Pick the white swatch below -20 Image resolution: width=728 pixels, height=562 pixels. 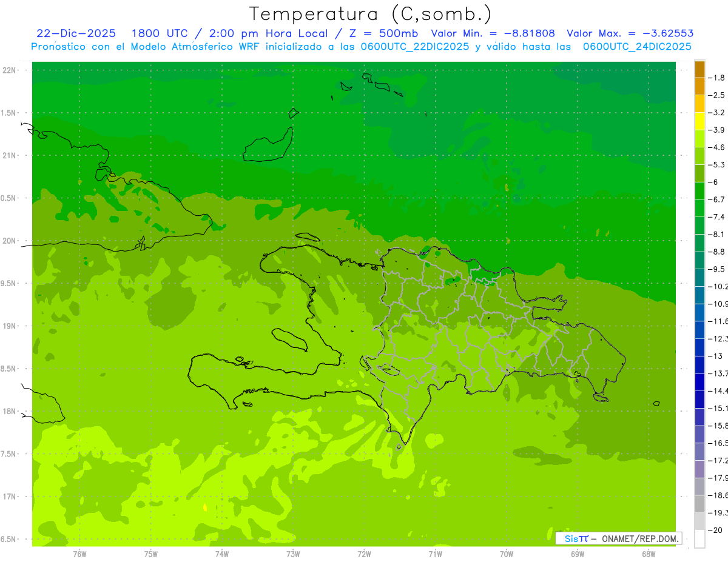[699, 538]
